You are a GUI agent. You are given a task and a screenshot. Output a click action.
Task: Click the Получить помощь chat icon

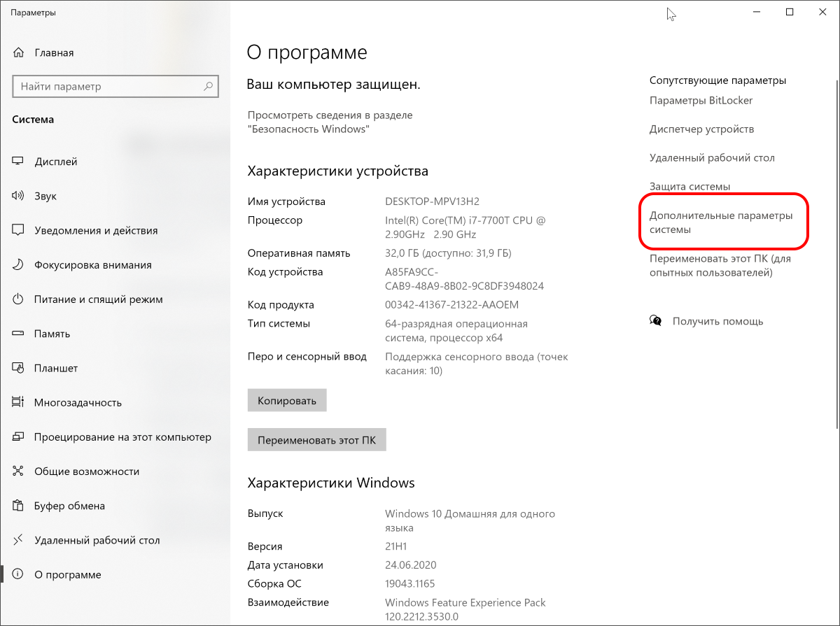[656, 321]
